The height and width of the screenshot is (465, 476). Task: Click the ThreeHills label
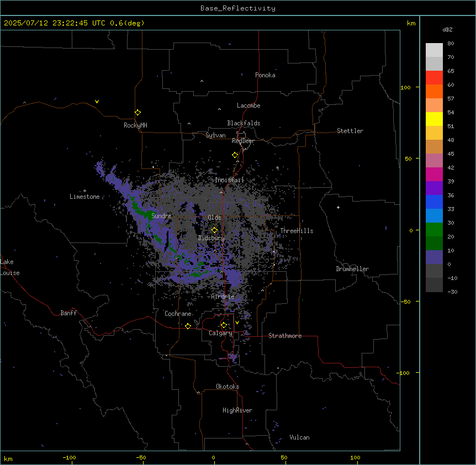click(297, 231)
